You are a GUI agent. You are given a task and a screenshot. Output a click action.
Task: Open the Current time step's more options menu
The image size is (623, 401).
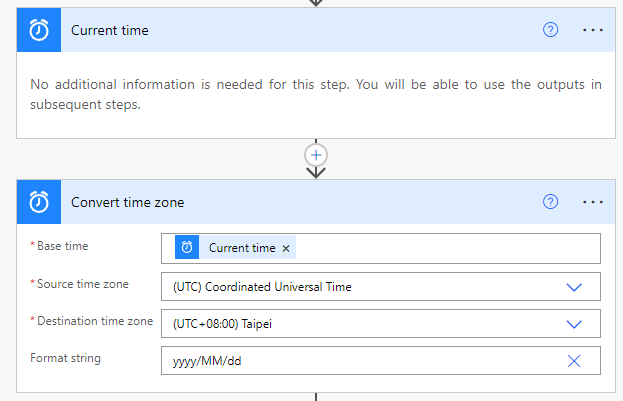point(593,30)
